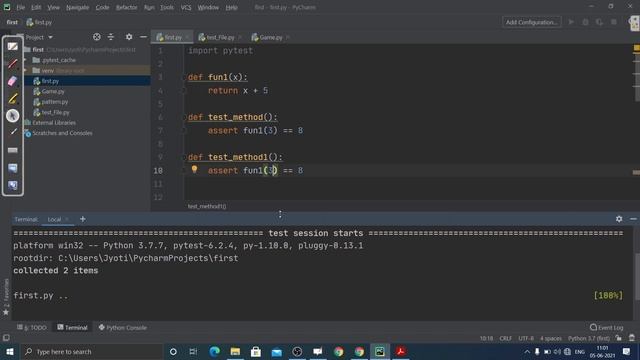Open Terminal panel settings gear
Screen dimensions: 640x360
coord(619,219)
